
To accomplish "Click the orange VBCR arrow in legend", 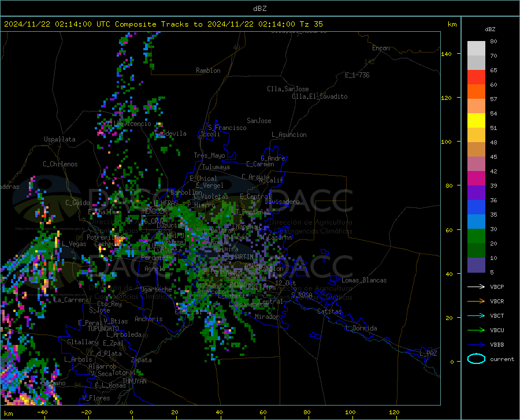I will coord(476,302).
